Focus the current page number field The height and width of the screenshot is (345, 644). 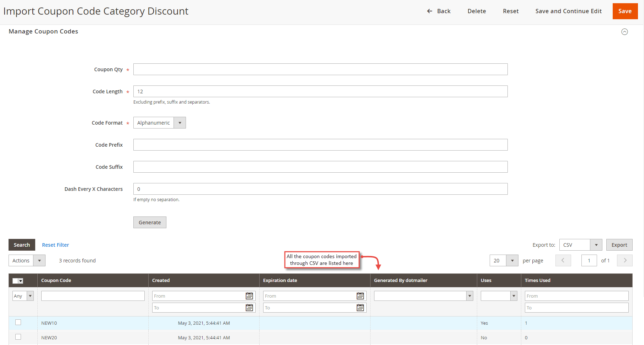pos(589,261)
